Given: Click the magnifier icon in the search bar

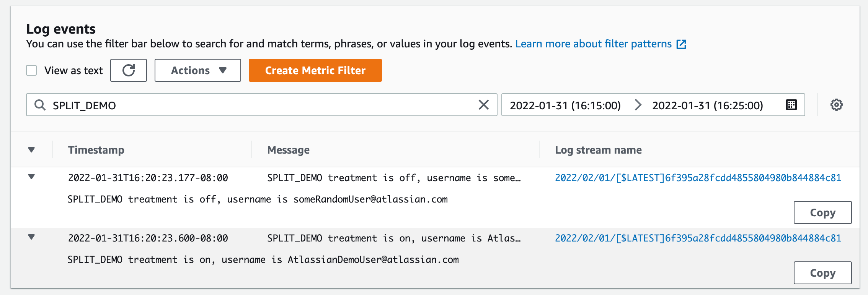Looking at the screenshot, I should click(x=40, y=105).
